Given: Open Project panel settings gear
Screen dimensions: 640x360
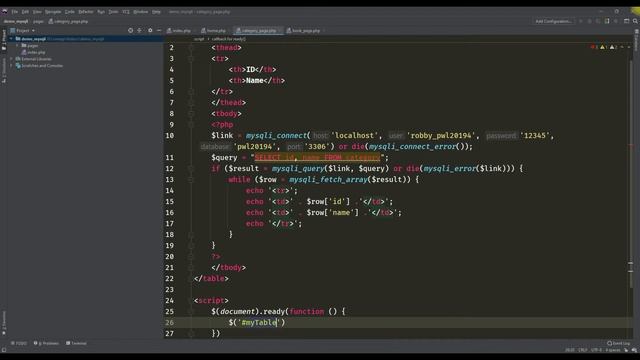Looking at the screenshot, I should tap(150, 31).
